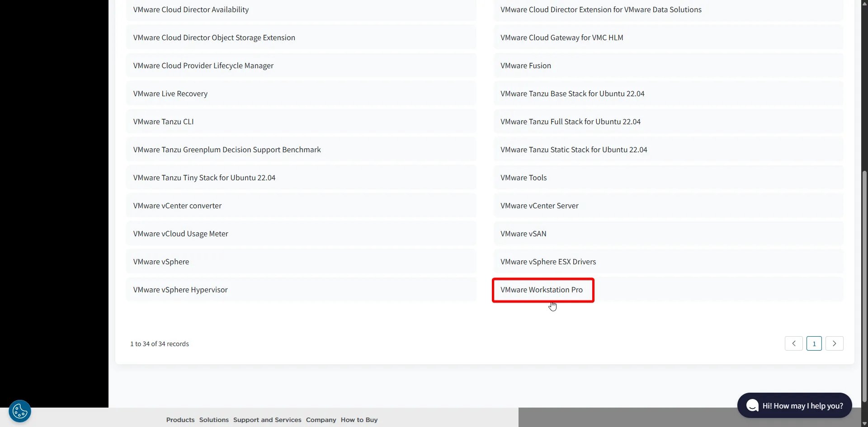Viewport: 868px width, 427px height.
Task: Open the Company footer menu
Action: tap(321, 420)
